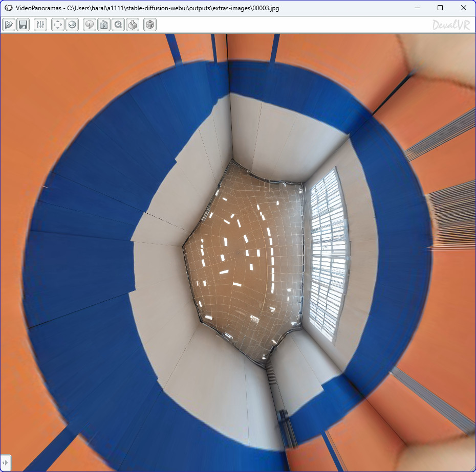
Task: Click the sphere projection icon
Action: coord(72,25)
